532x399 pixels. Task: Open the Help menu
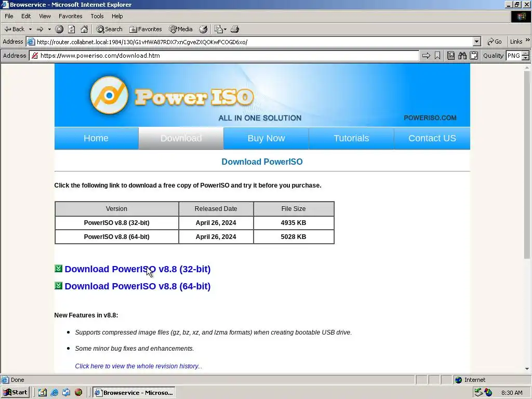coord(117,16)
